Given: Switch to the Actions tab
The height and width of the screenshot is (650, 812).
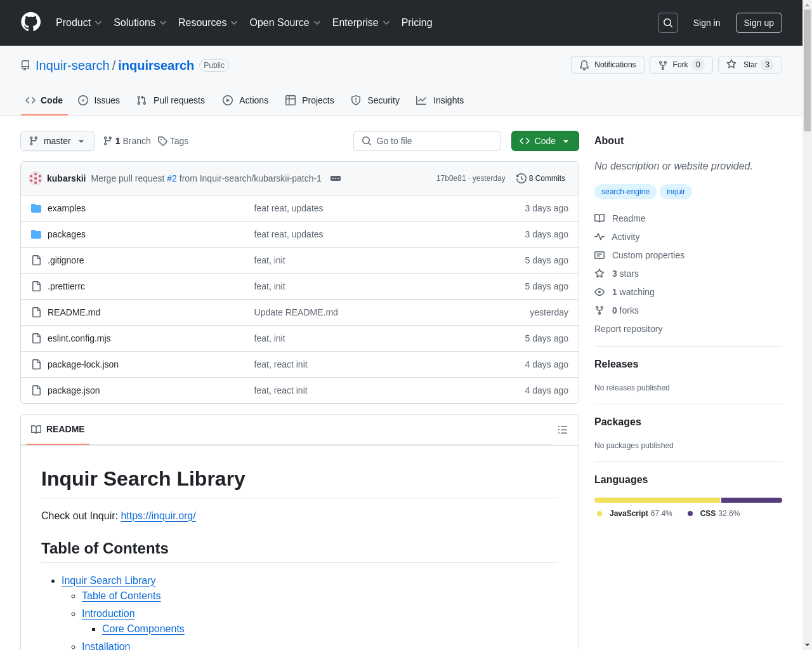Looking at the screenshot, I should coord(246,100).
